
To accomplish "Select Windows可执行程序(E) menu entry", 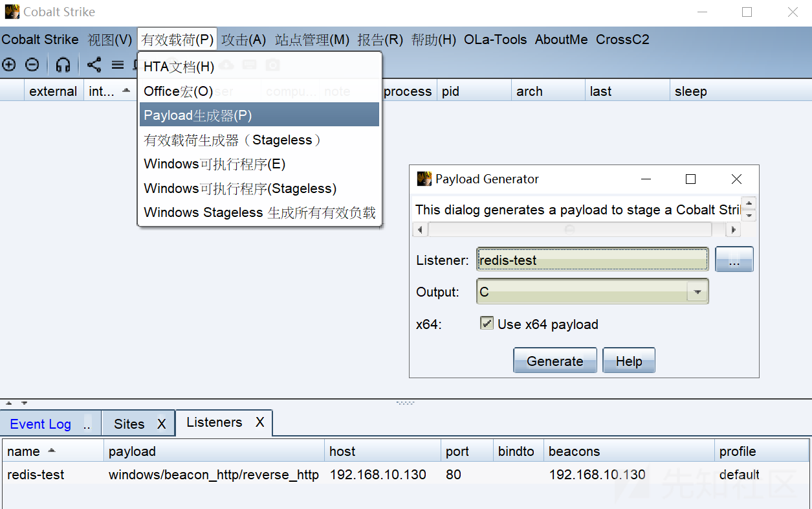I will (259, 164).
